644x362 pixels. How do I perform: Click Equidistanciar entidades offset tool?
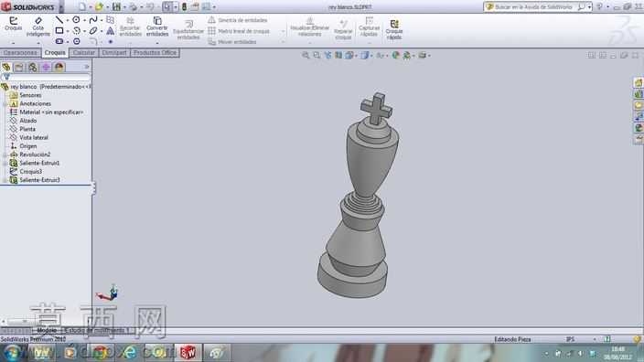(x=188, y=29)
